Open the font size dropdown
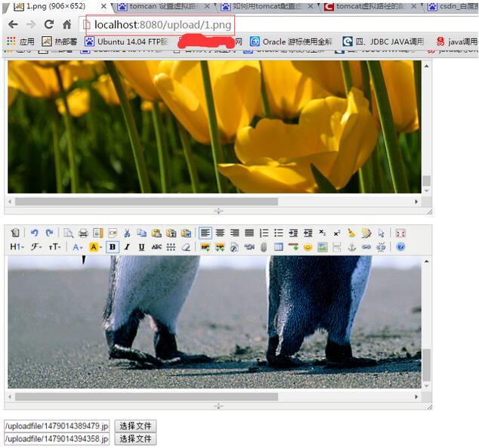This screenshot has width=479, height=448. coord(55,247)
